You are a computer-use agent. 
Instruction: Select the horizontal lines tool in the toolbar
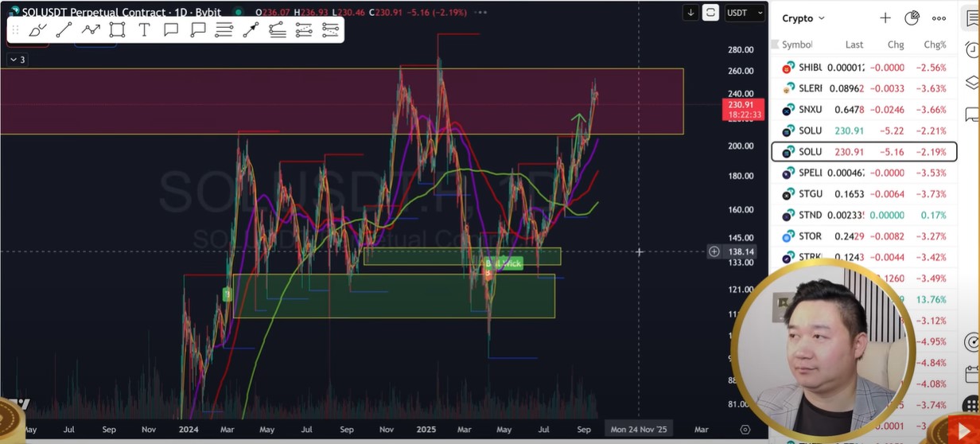(x=224, y=30)
